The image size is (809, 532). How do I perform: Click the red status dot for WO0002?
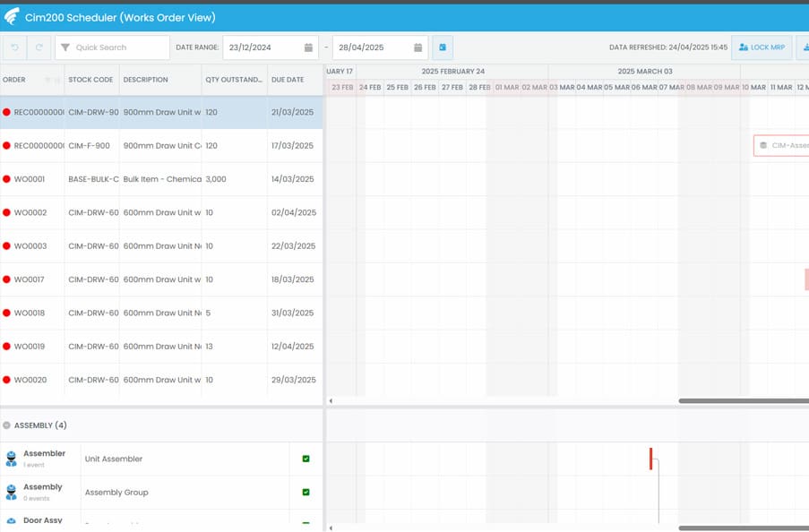tap(6, 212)
